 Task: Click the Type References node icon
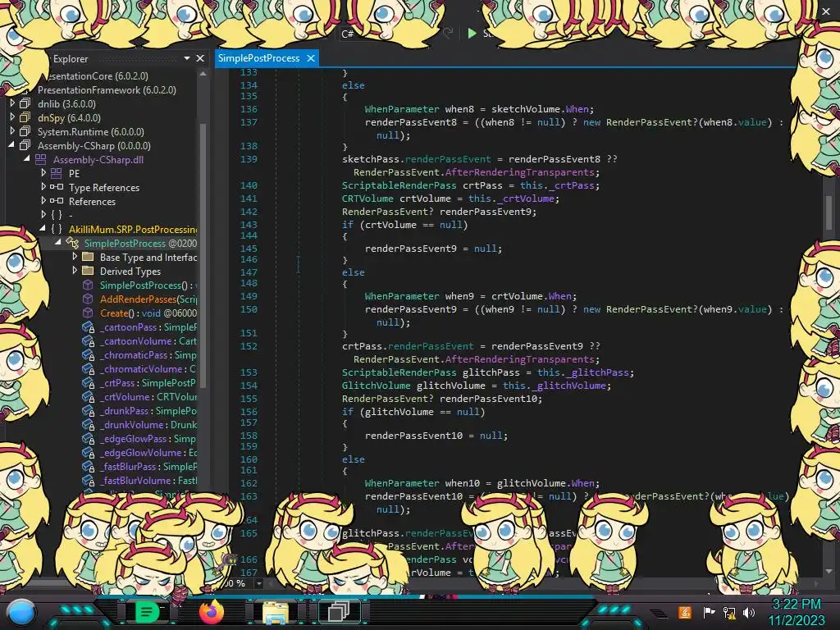coord(57,187)
